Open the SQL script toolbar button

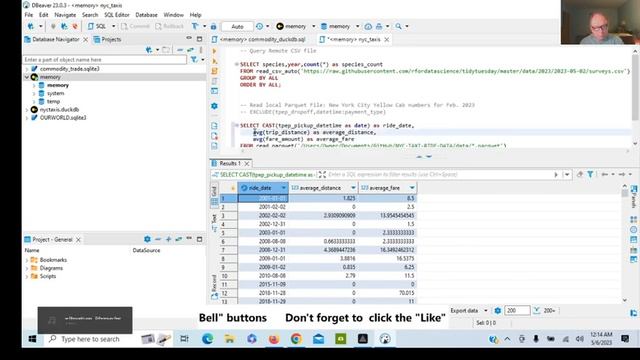[x=97, y=26]
